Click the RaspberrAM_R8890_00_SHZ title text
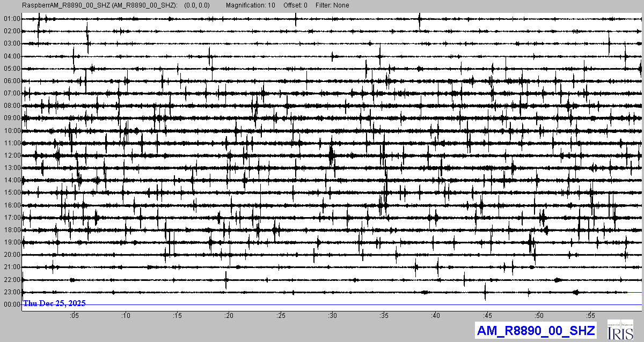This screenshot has height=342, width=644. tap(100, 5)
